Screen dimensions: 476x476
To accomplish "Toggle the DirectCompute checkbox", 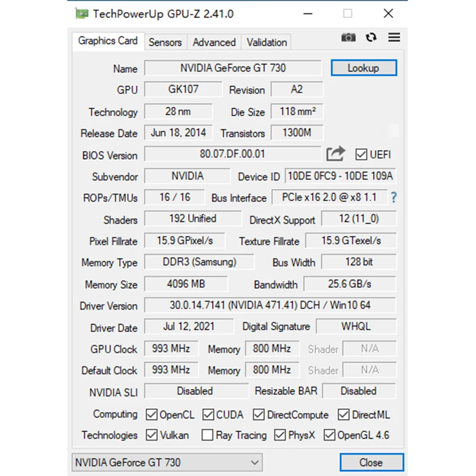I will pos(258,415).
